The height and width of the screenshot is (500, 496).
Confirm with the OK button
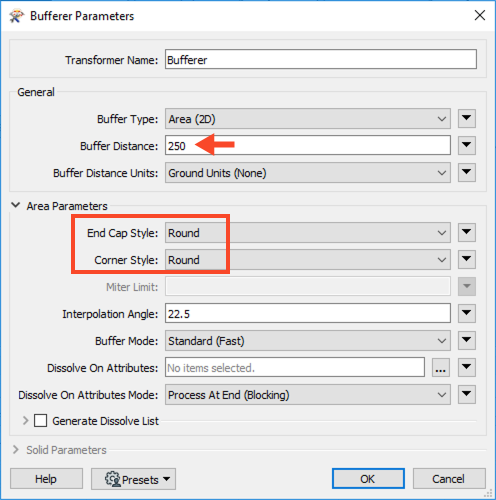368,479
